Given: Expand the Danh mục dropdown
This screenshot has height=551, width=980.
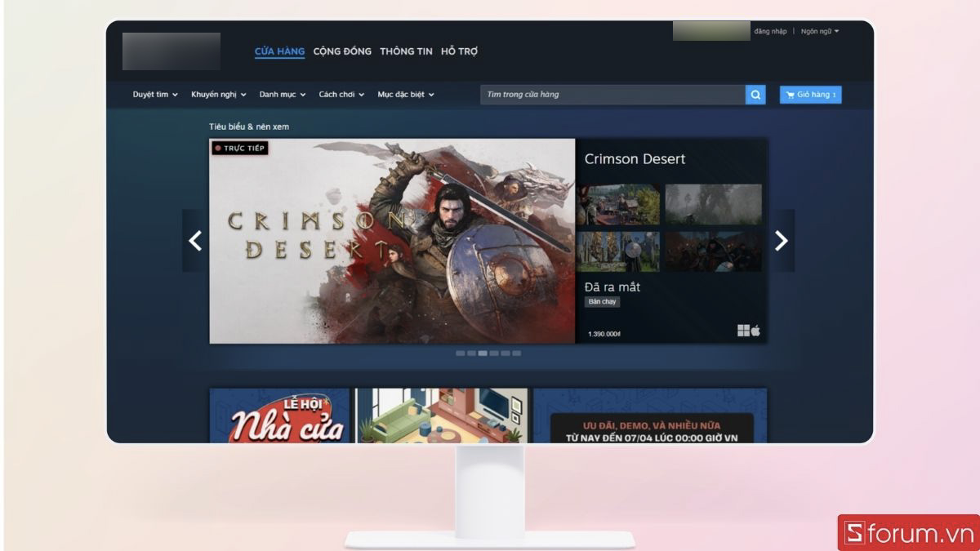Looking at the screenshot, I should tap(283, 95).
